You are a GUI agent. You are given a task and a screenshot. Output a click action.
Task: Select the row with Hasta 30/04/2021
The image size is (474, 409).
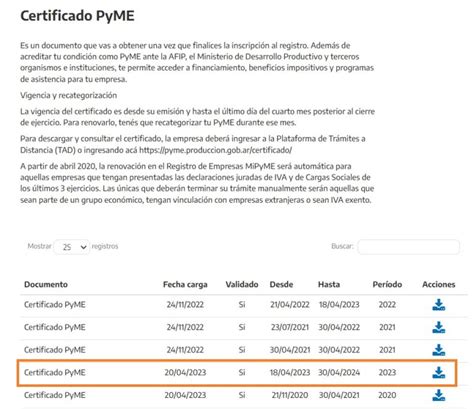pos(244,395)
